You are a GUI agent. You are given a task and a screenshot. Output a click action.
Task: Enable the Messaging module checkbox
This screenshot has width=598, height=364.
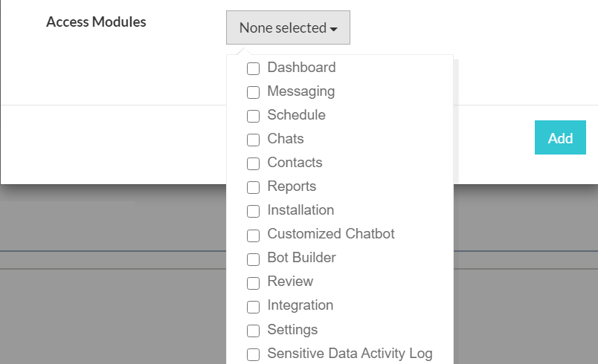click(x=254, y=92)
